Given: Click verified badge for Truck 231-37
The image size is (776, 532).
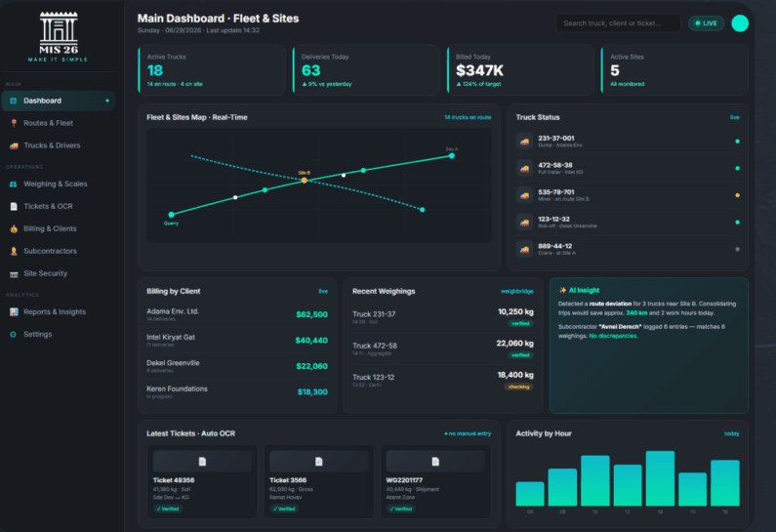Looking at the screenshot, I should point(520,324).
